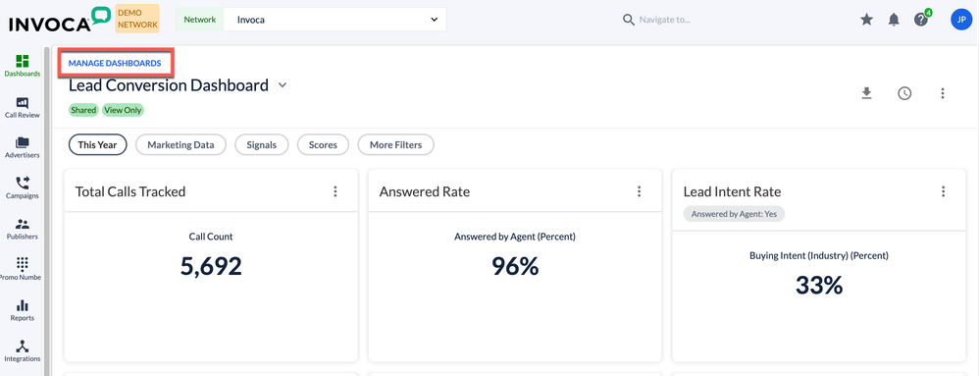Click the Lead Conversion Dashboard title
This screenshot has height=376, width=980.
(169, 85)
